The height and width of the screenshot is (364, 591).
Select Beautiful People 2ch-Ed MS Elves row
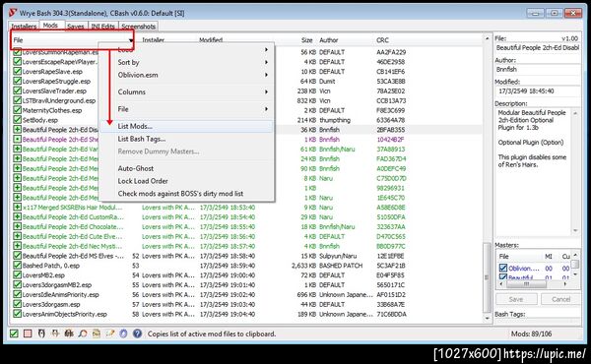click(x=247, y=256)
